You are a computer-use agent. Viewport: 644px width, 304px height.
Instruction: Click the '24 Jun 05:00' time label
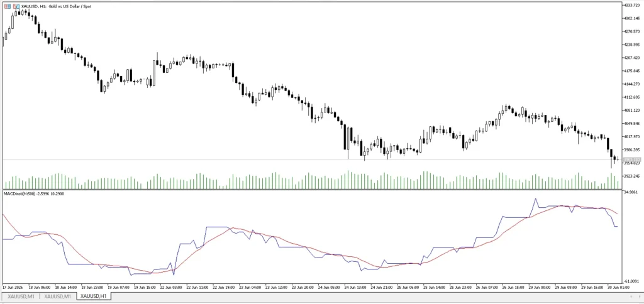tap(328, 287)
